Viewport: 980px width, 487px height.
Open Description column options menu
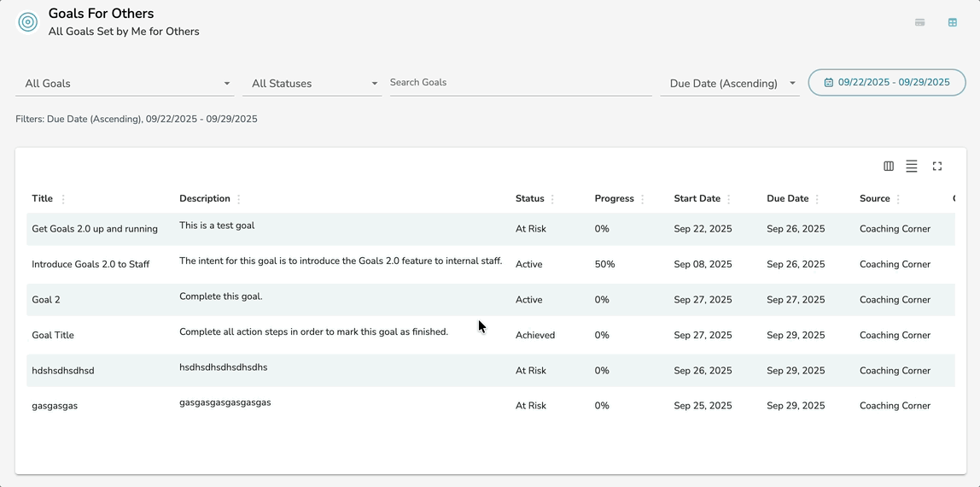click(239, 199)
